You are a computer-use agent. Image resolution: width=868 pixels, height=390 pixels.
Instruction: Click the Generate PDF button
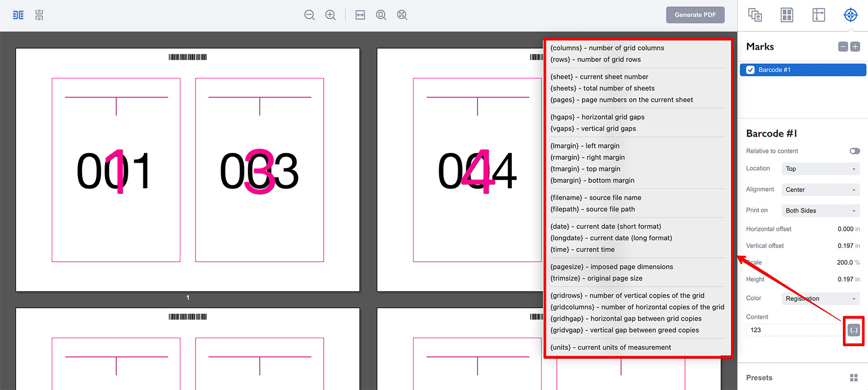695,15
